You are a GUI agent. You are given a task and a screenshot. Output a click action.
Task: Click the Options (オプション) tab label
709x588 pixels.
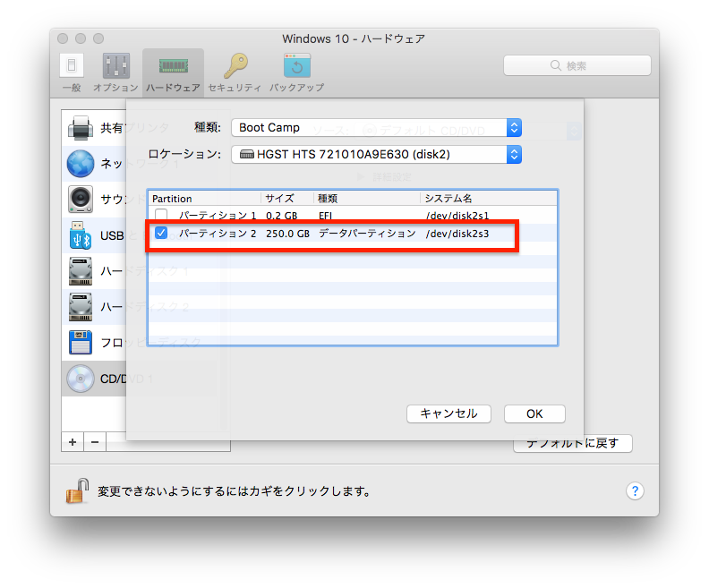pos(115,88)
